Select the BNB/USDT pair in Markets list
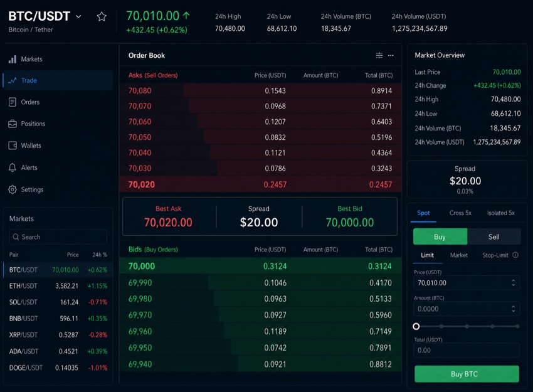The image size is (533, 392). click(x=58, y=319)
